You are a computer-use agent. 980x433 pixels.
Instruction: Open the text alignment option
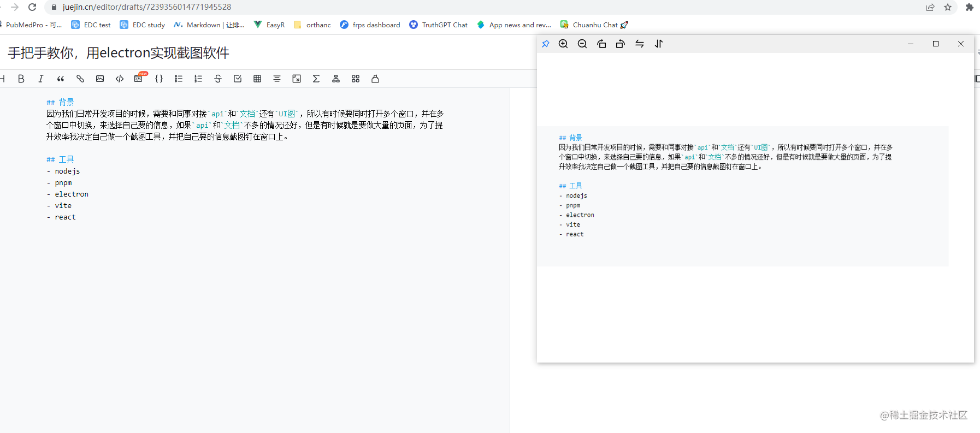point(277,79)
